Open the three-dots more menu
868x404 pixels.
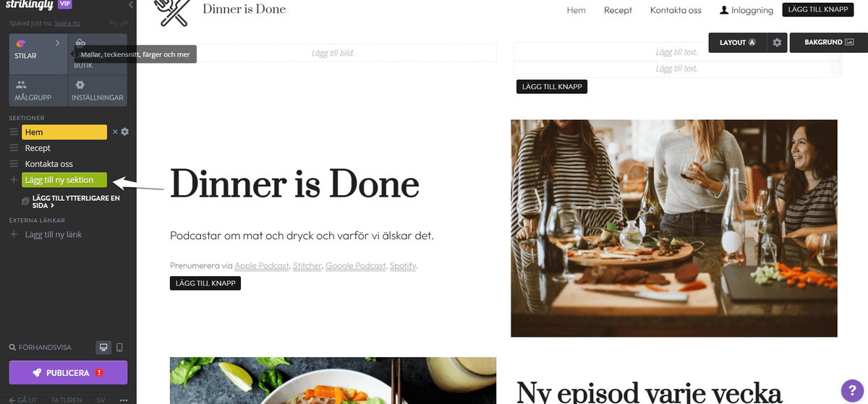coord(124,400)
